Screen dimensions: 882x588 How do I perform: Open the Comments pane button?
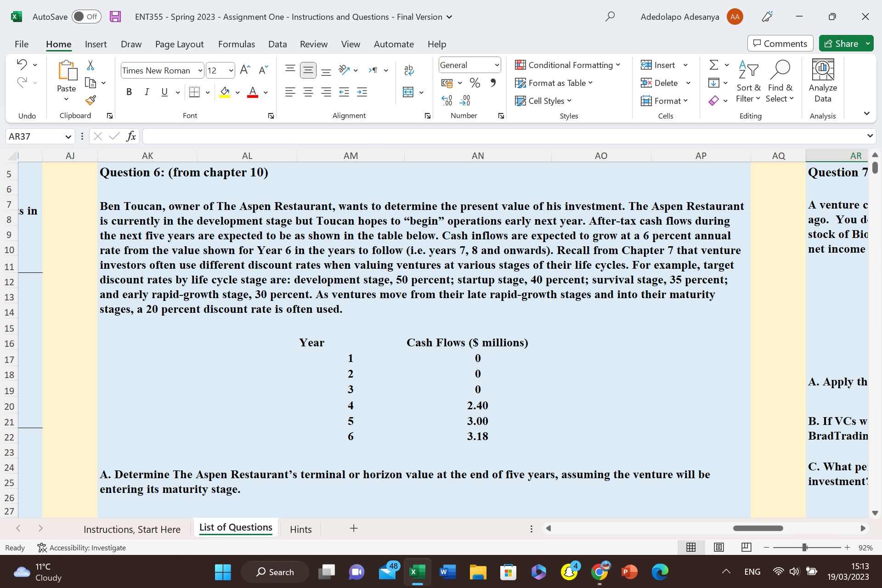(780, 44)
